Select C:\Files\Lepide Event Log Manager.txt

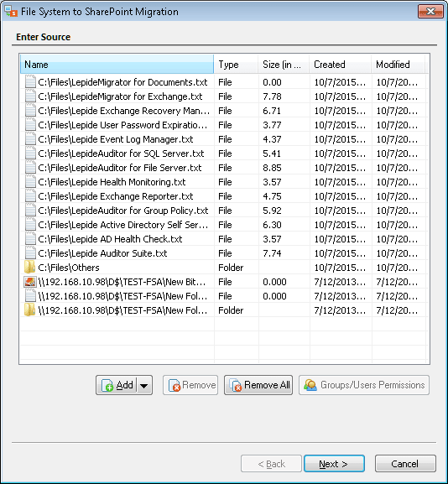tap(116, 139)
